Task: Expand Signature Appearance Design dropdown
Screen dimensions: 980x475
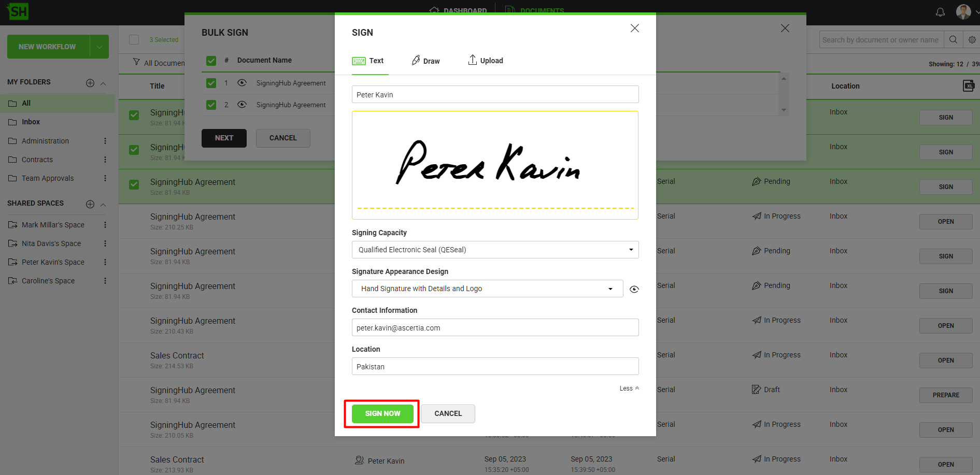Action: click(x=487, y=289)
